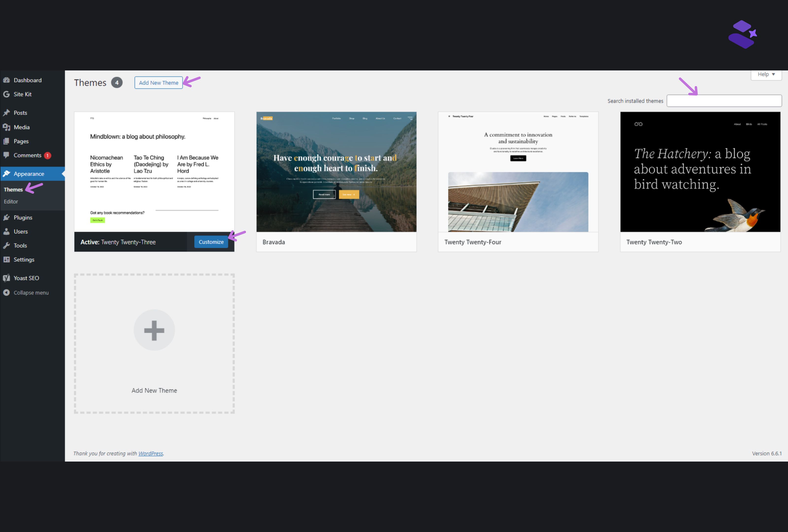Open the Appearance menu item
788x532 pixels.
[29, 173]
